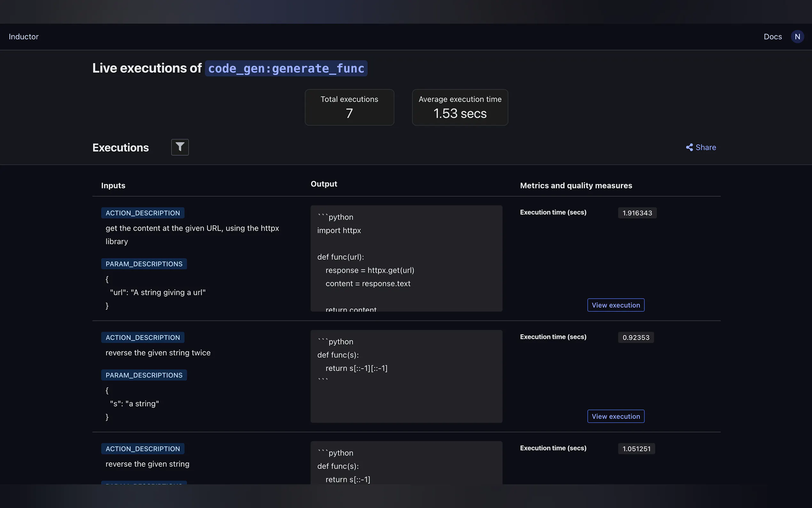
Task: View execution for the httpx URL row
Action: point(615,305)
